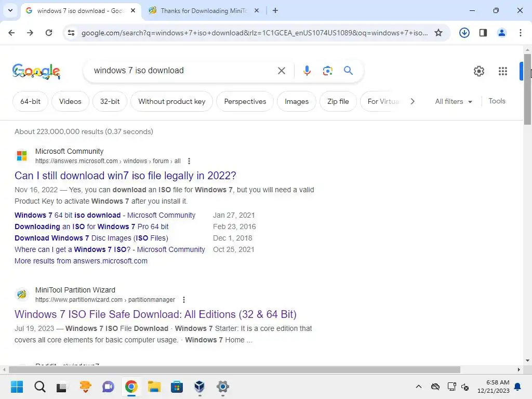
Task: Click the Google search input field
Action: point(183,71)
